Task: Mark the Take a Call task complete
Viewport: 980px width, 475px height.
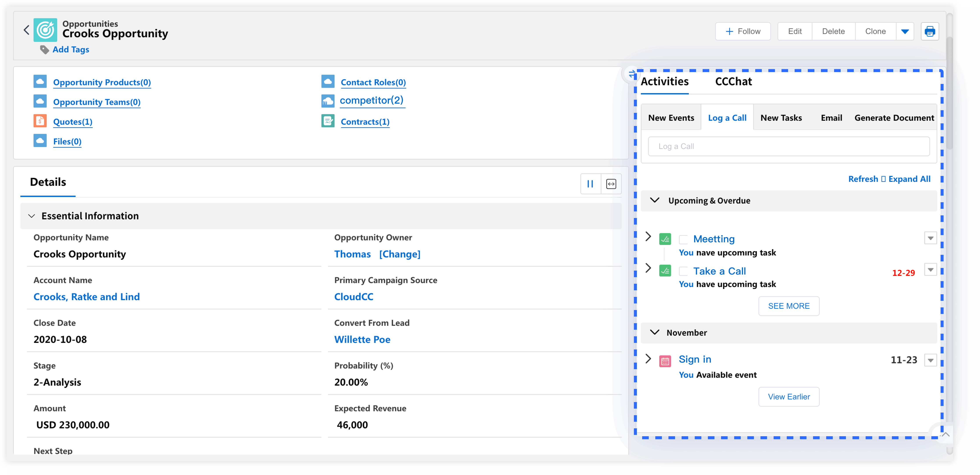Action: [683, 271]
